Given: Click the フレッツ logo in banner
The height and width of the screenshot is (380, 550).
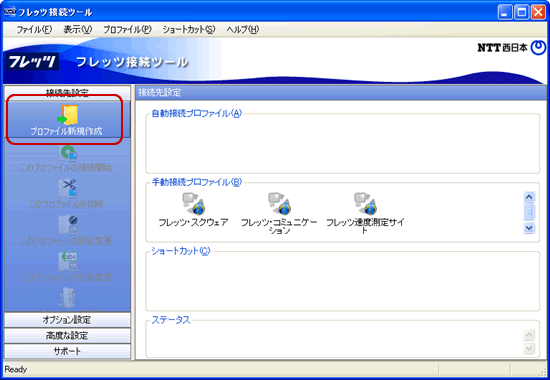Looking at the screenshot, I should coord(32,62).
